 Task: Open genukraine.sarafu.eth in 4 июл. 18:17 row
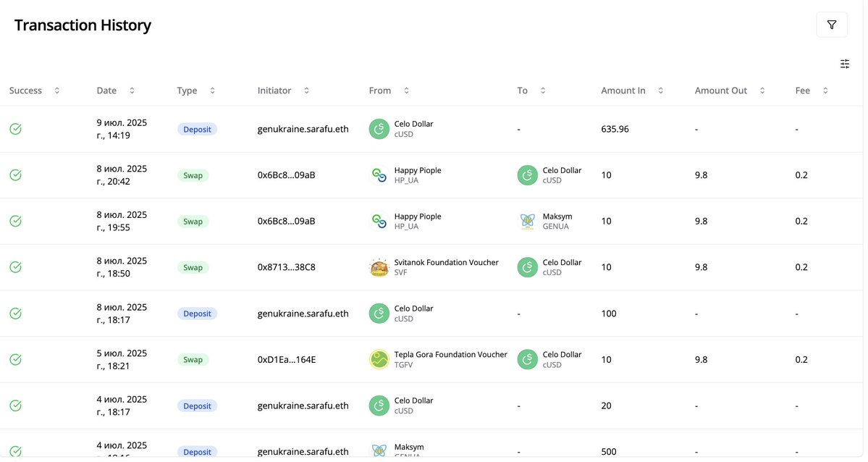pos(303,406)
